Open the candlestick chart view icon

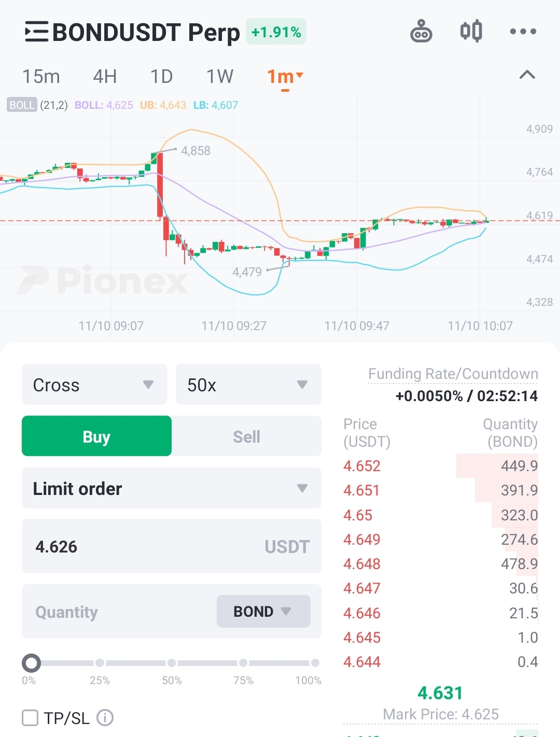coord(471,31)
